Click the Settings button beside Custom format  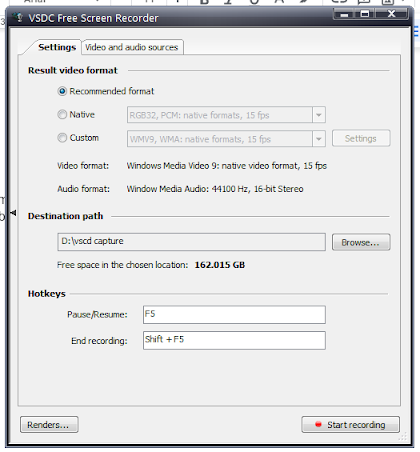coord(361,138)
